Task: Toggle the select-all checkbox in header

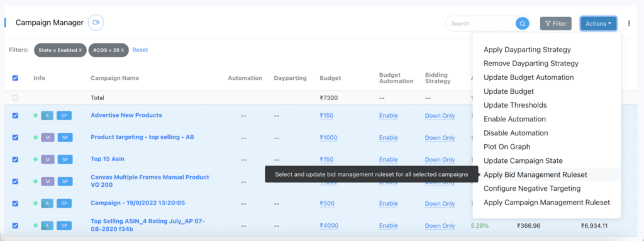Action: [x=15, y=78]
